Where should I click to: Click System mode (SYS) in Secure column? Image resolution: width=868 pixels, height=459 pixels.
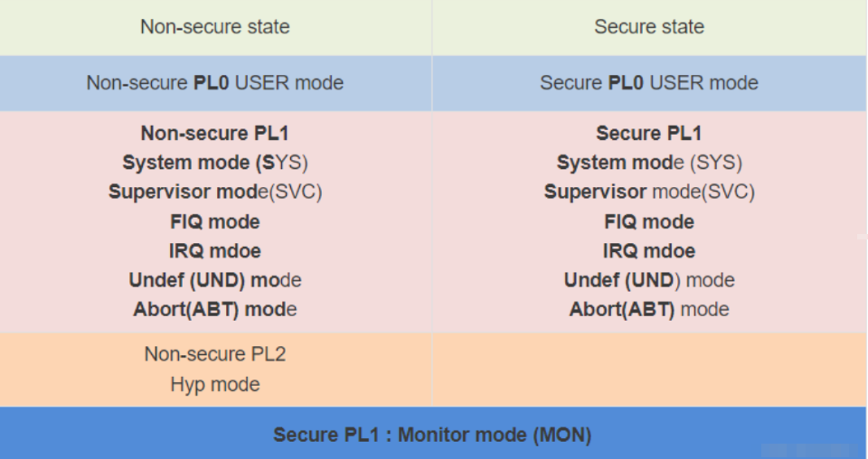pos(649,163)
